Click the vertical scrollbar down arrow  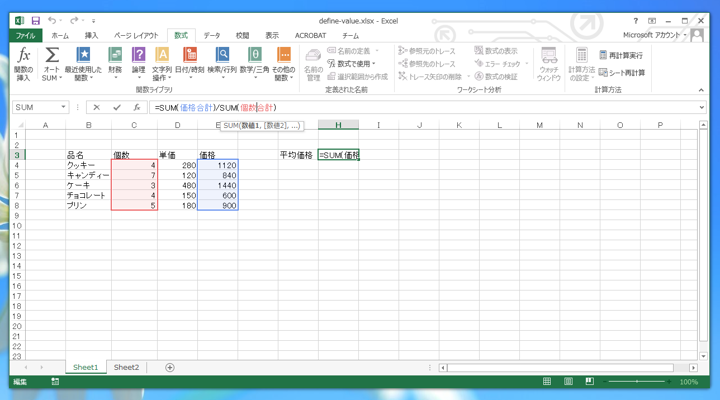tap(703, 356)
